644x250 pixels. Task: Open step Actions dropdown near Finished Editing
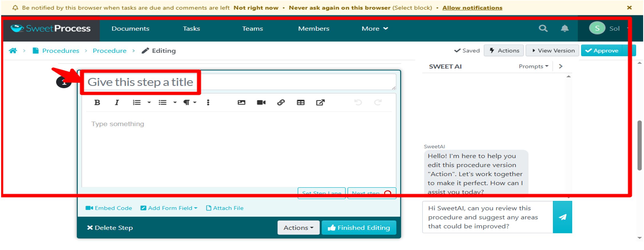[298, 228]
